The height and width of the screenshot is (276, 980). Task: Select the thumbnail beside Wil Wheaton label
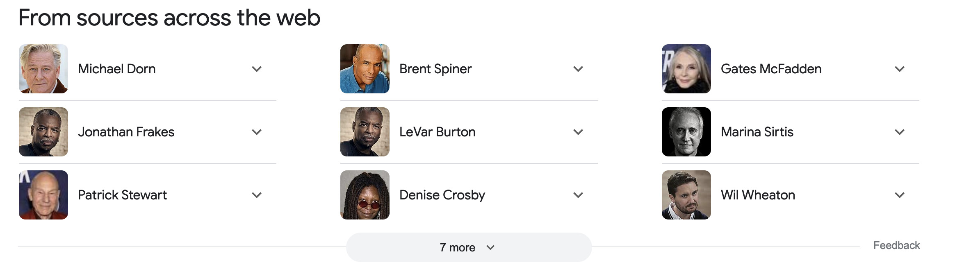686,195
